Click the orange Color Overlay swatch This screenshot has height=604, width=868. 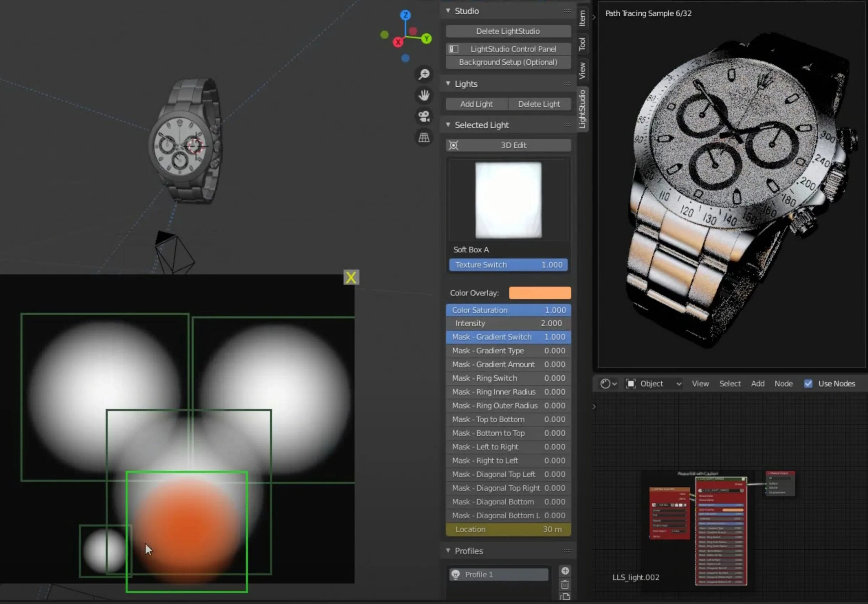click(540, 293)
